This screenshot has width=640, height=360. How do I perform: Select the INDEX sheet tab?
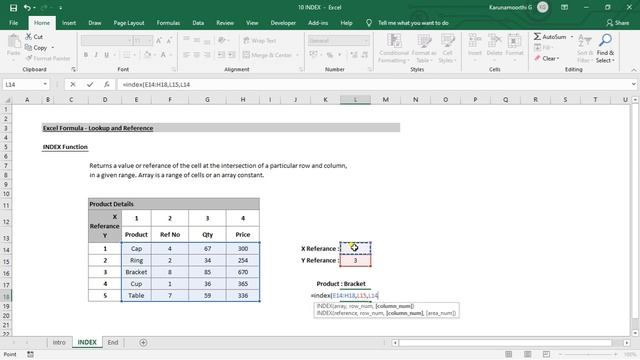[x=87, y=342]
